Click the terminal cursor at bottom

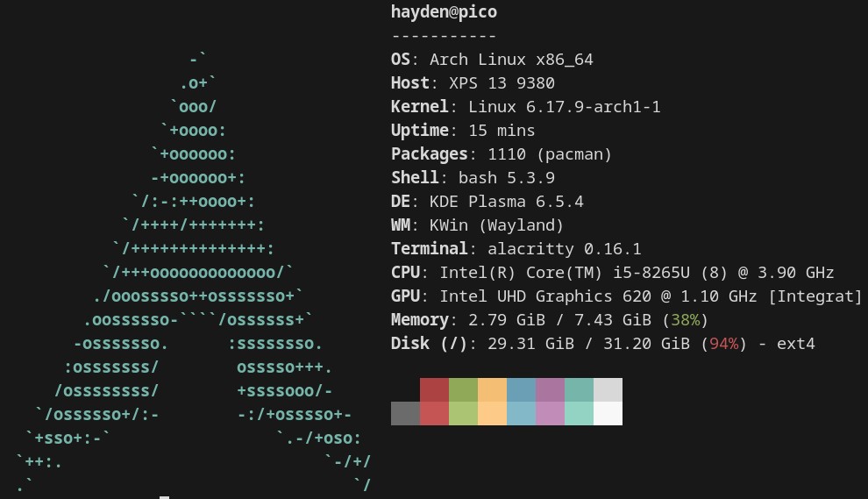164,496
